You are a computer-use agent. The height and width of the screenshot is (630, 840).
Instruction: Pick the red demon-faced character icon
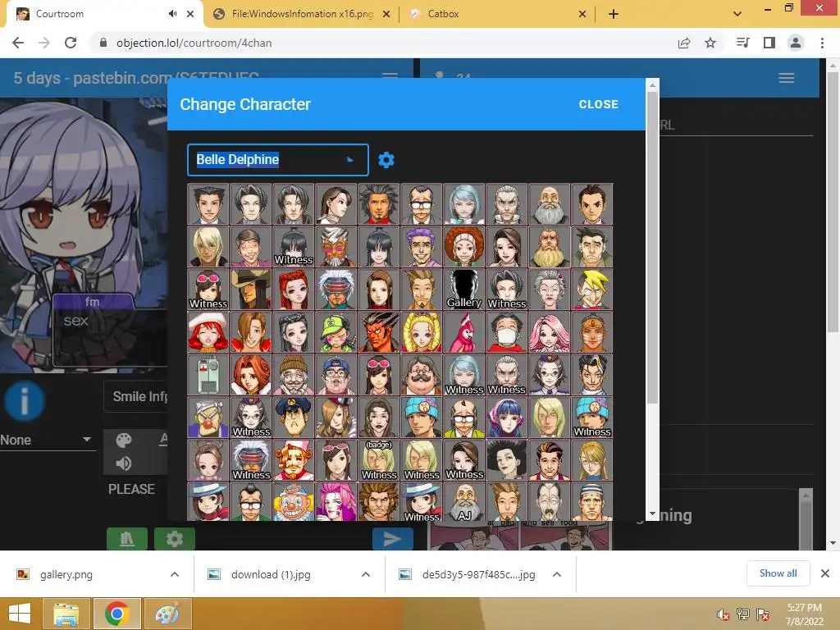point(379,332)
